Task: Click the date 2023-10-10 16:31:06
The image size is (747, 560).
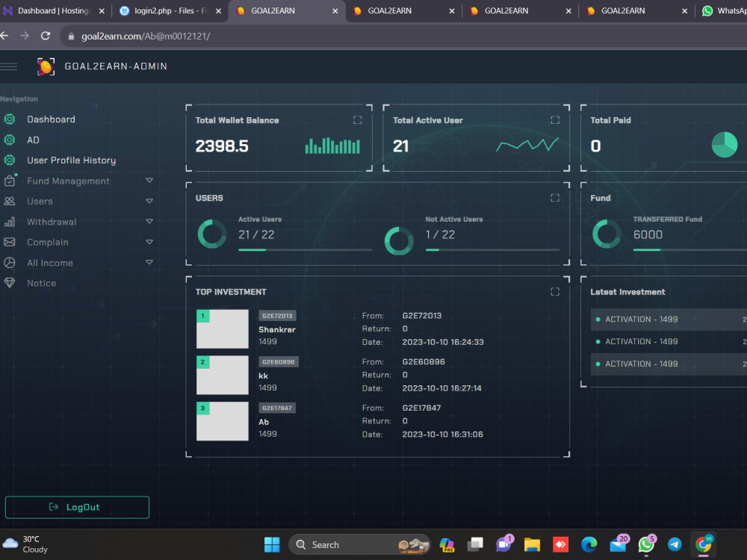Action: [442, 435]
